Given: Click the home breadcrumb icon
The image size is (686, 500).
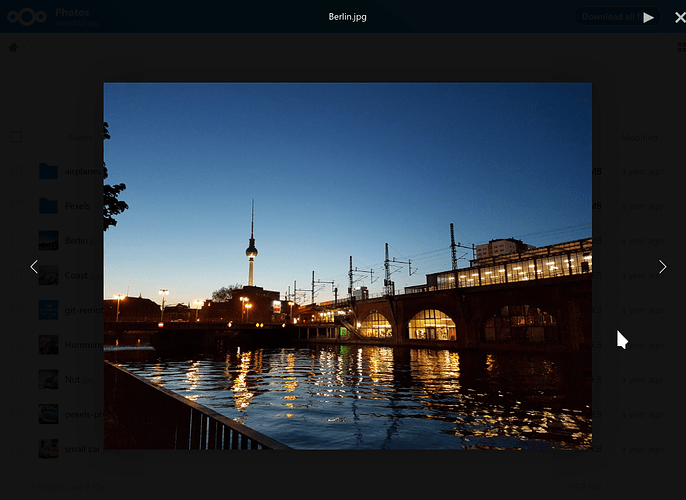Looking at the screenshot, I should 14,47.
